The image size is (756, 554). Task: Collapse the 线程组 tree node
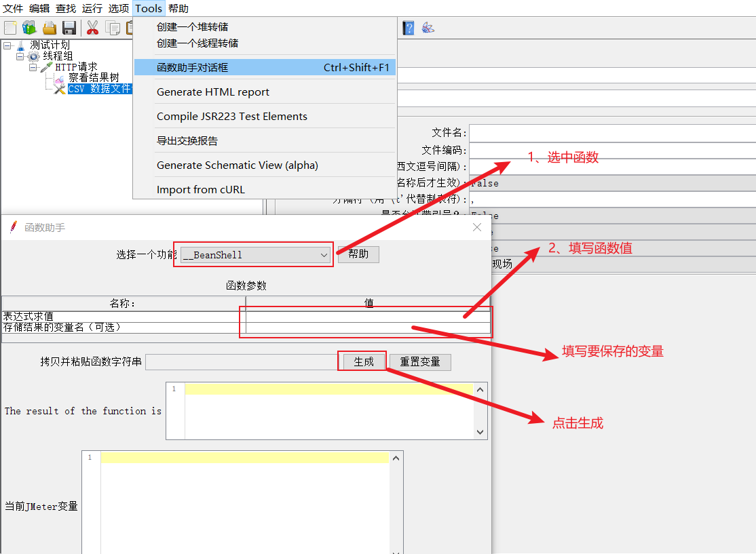(x=20, y=56)
